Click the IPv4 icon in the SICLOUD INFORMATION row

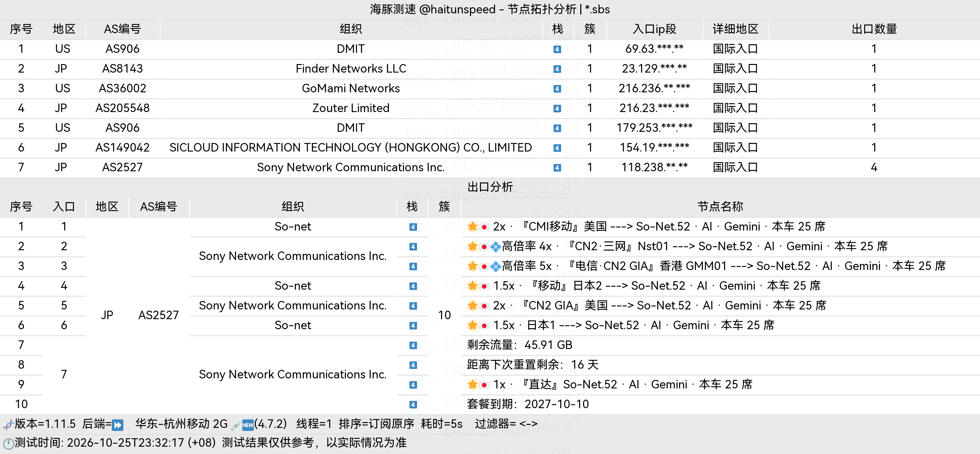[557, 148]
